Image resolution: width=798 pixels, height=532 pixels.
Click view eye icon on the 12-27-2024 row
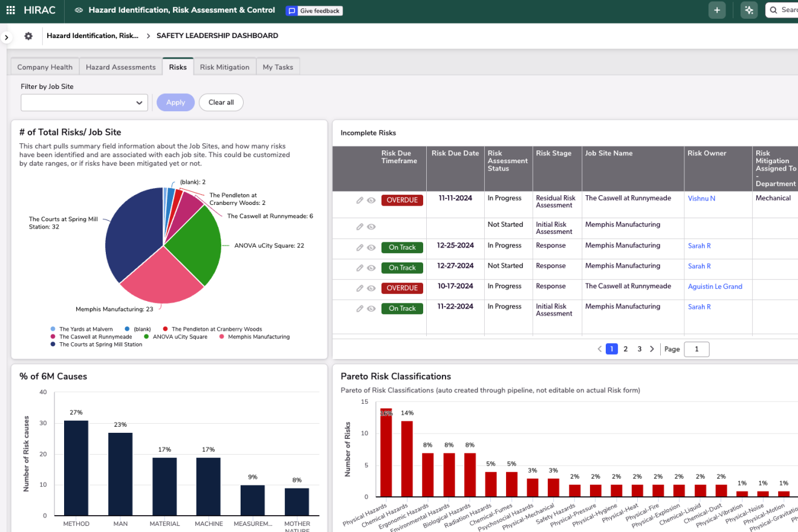click(371, 268)
